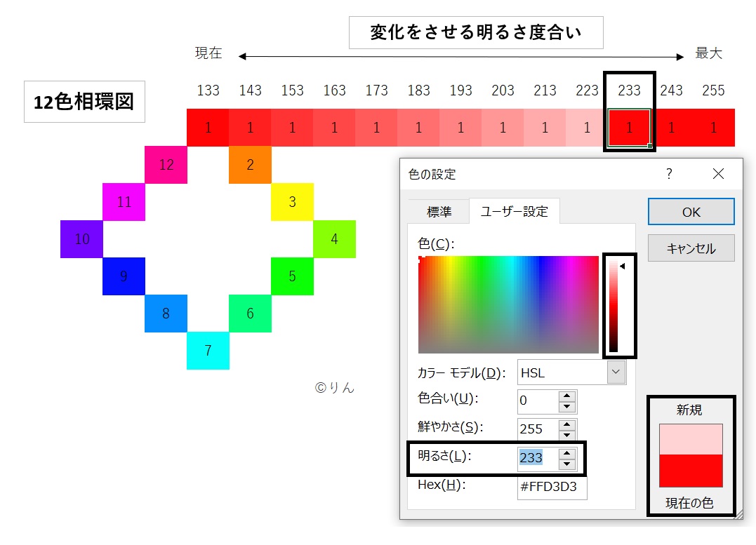756x545 pixels.
Task: Click the Hex field showing #FFD3D3
Action: [x=552, y=487]
